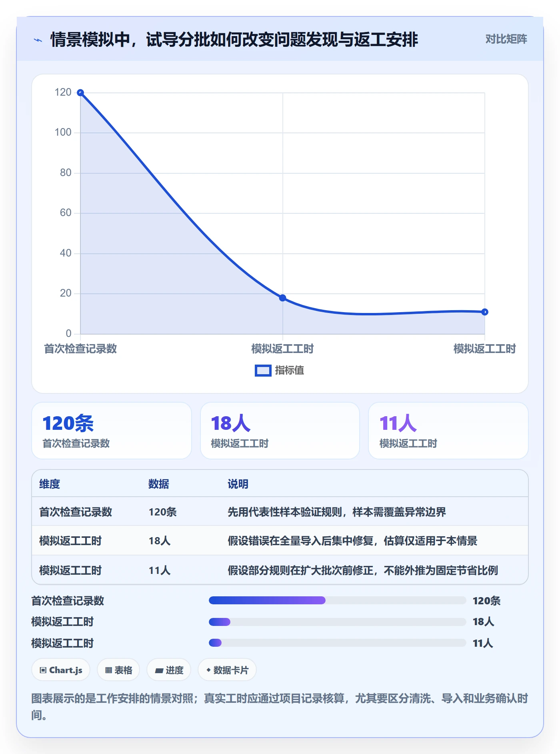Click the progress bar for 120条

click(337, 600)
